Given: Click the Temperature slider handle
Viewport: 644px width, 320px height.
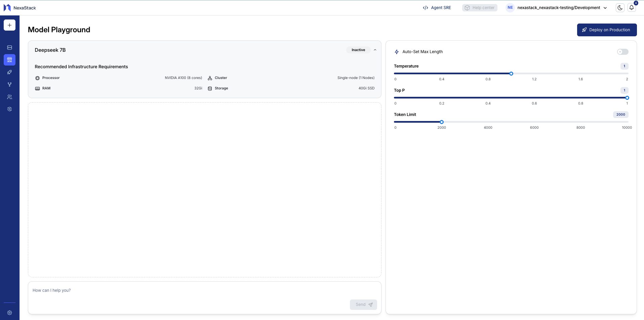Looking at the screenshot, I should click(x=511, y=74).
